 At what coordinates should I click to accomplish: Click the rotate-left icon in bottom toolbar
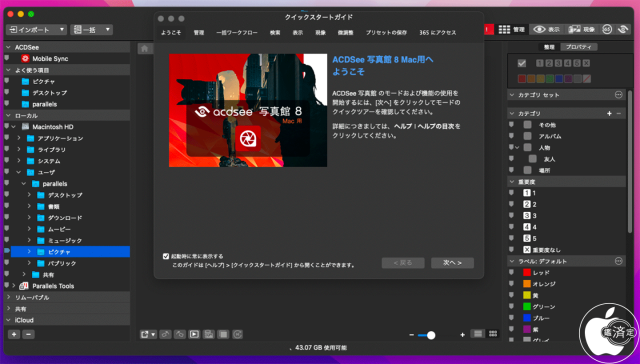pyautogui.click(x=165, y=334)
